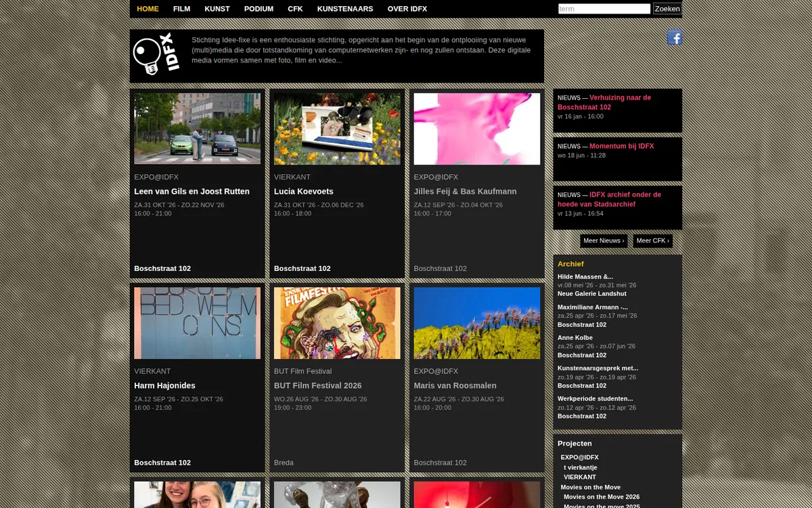
Task: Open project Movies on the Move
Action: pyautogui.click(x=590, y=487)
